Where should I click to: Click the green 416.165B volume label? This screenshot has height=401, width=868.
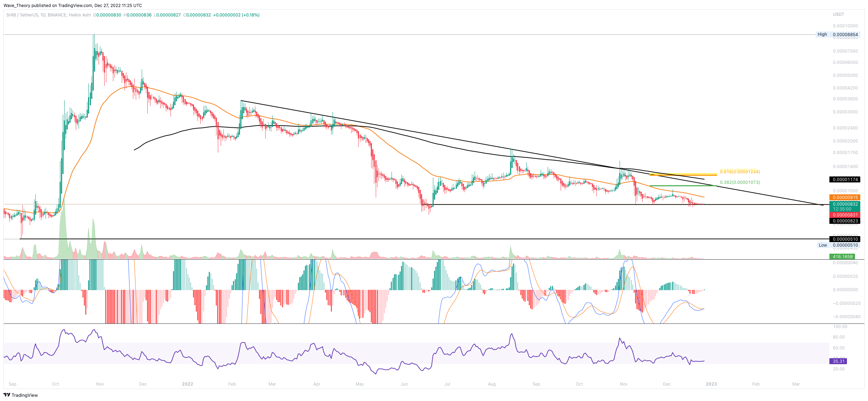[842, 257]
